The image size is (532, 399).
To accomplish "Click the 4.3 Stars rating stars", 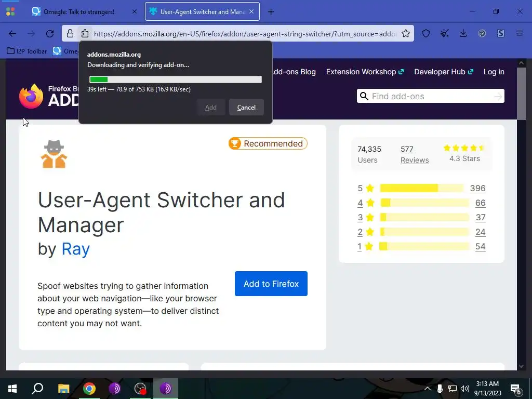I will [464, 148].
